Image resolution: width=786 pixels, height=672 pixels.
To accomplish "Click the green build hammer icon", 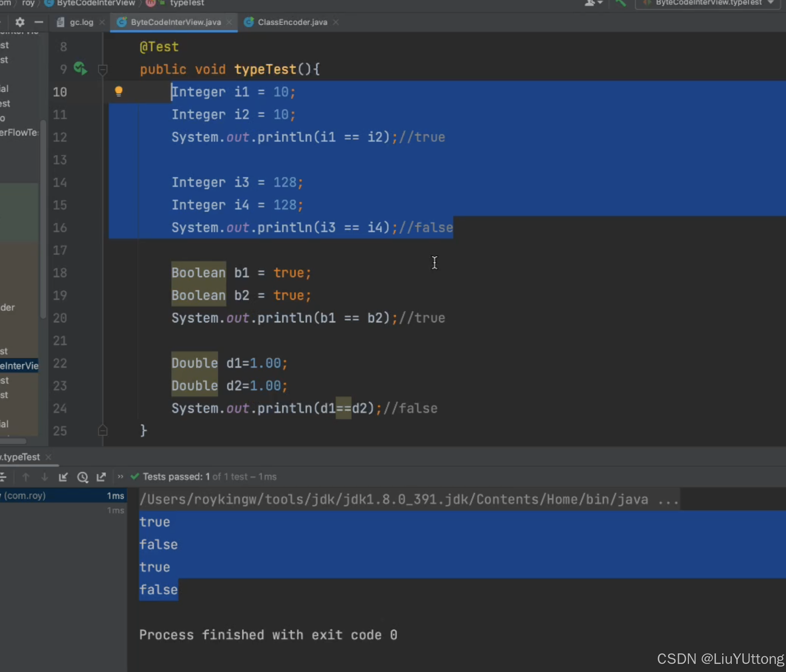I will point(620,3).
